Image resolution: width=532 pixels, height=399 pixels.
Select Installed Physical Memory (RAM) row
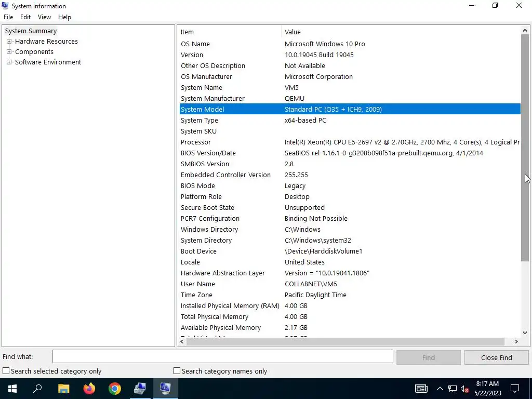[350, 305]
